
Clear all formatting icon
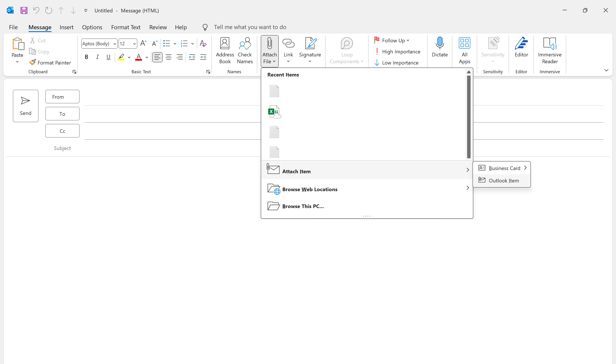click(203, 44)
